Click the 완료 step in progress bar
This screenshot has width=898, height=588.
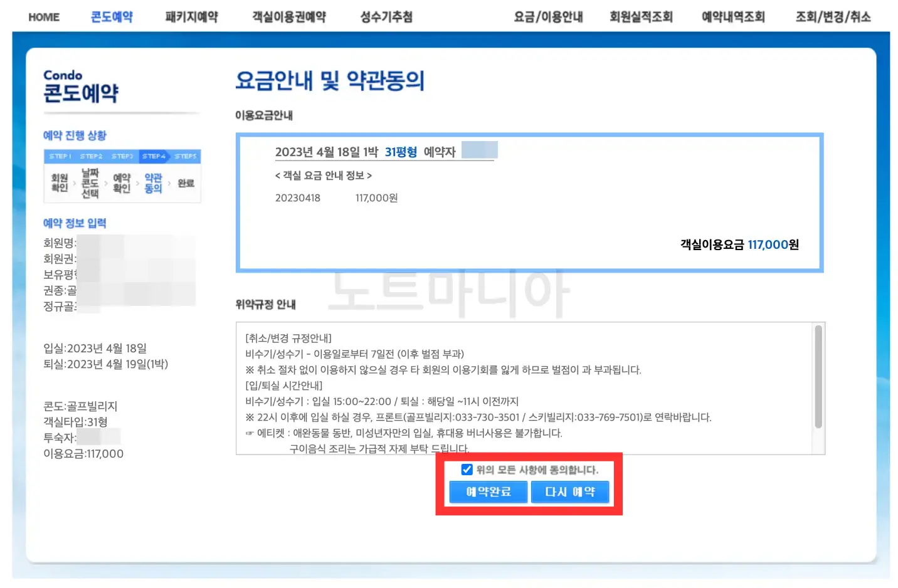point(185,182)
